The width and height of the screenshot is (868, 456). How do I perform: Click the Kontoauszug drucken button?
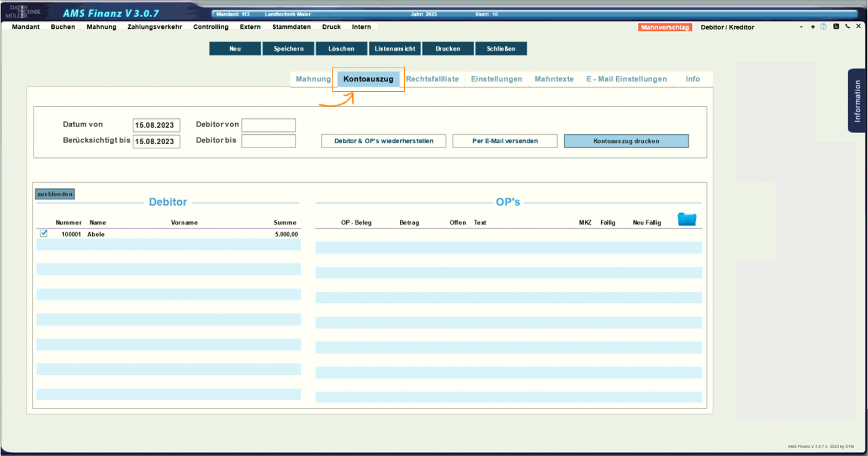[626, 141]
